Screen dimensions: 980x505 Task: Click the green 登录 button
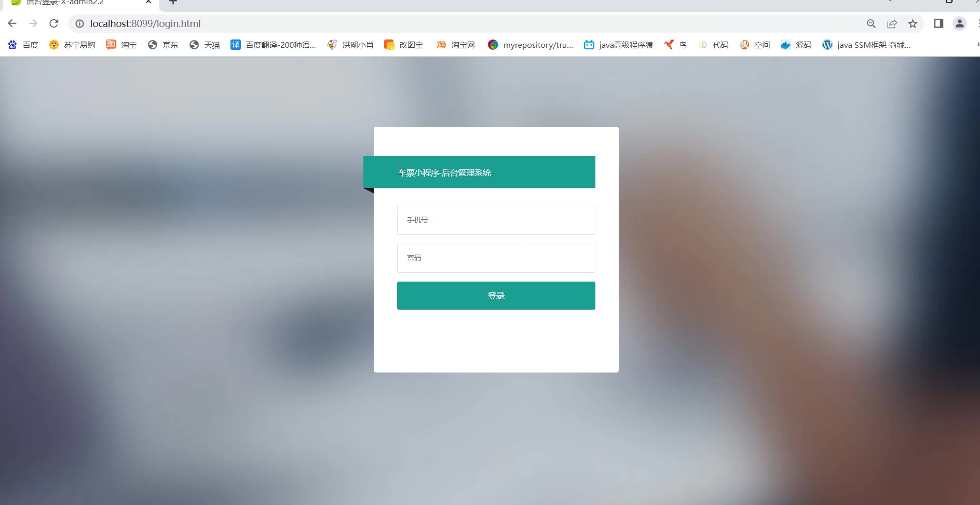[496, 296]
